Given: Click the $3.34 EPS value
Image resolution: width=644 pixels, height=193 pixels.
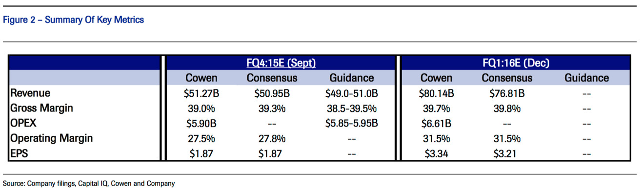Looking at the screenshot, I should [x=436, y=154].
